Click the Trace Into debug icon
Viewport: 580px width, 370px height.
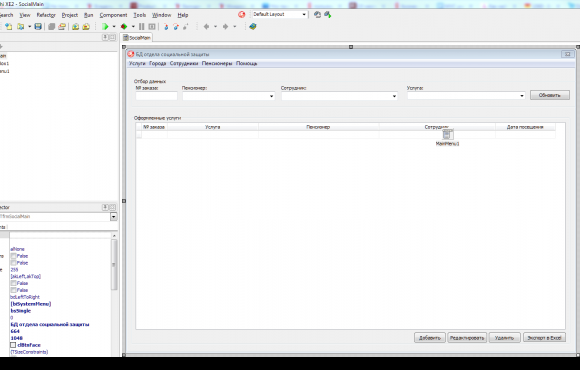[166, 27]
